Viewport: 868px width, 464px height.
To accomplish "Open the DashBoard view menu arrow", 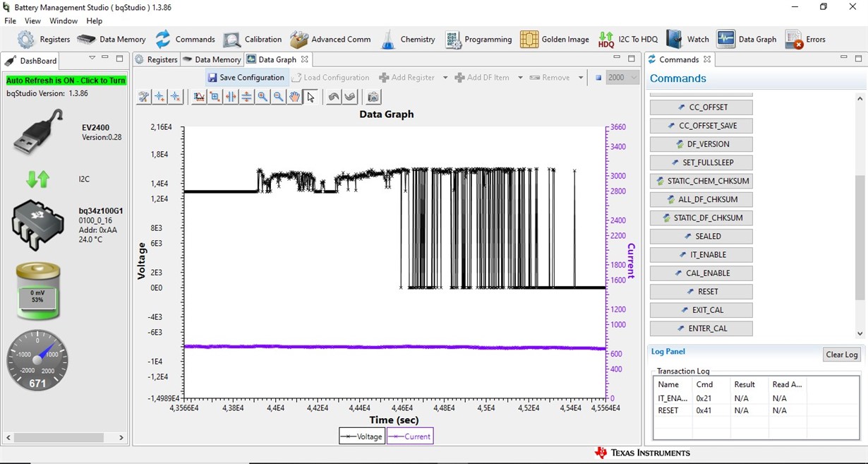I will point(92,59).
